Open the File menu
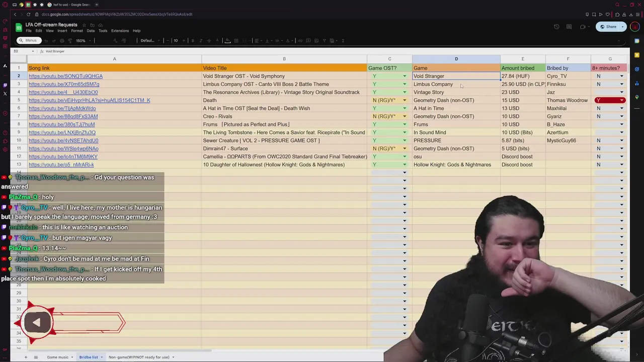This screenshot has width=644, height=362. coord(29,31)
